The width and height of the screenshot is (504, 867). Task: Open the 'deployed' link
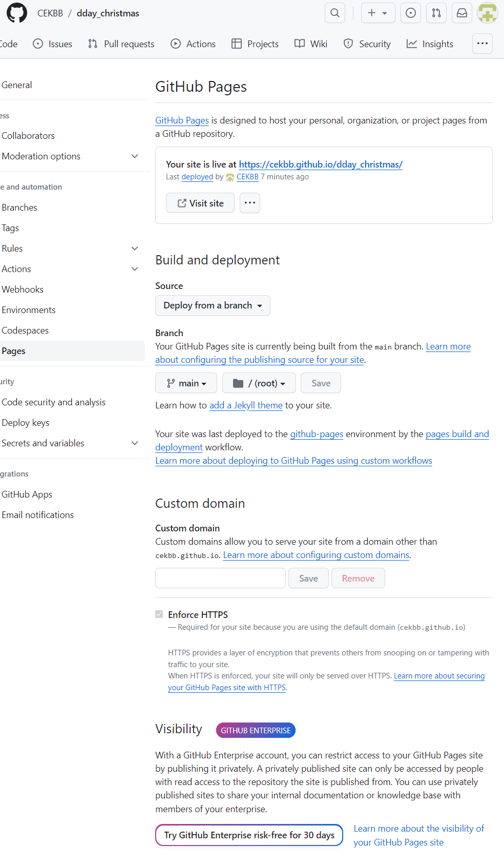coord(197,177)
